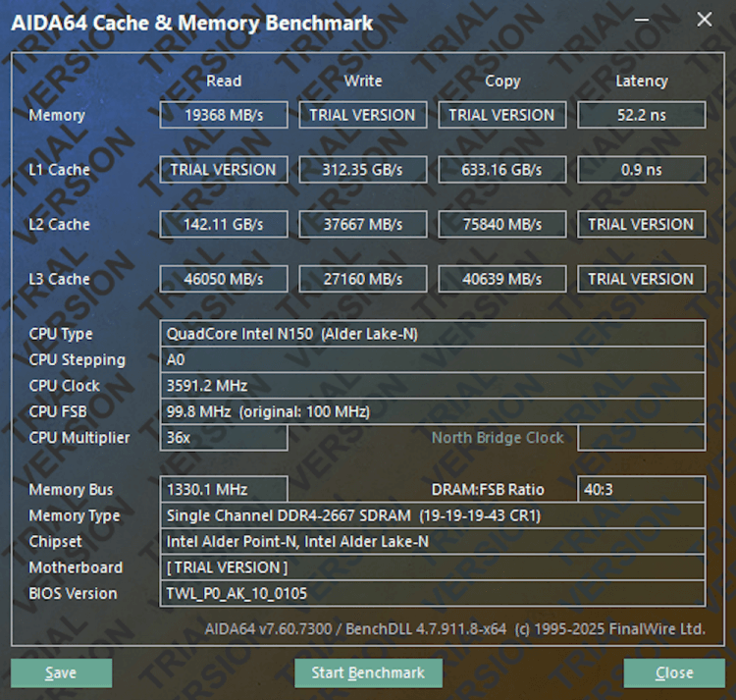Click L2 Cache Latency TRIAL VERSION field

pos(642,225)
